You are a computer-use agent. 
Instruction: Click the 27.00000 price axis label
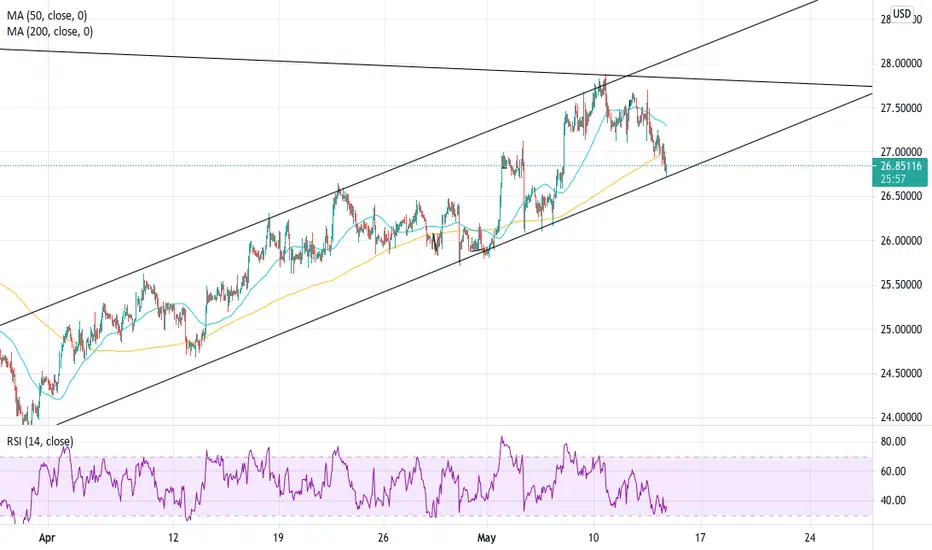click(x=901, y=152)
